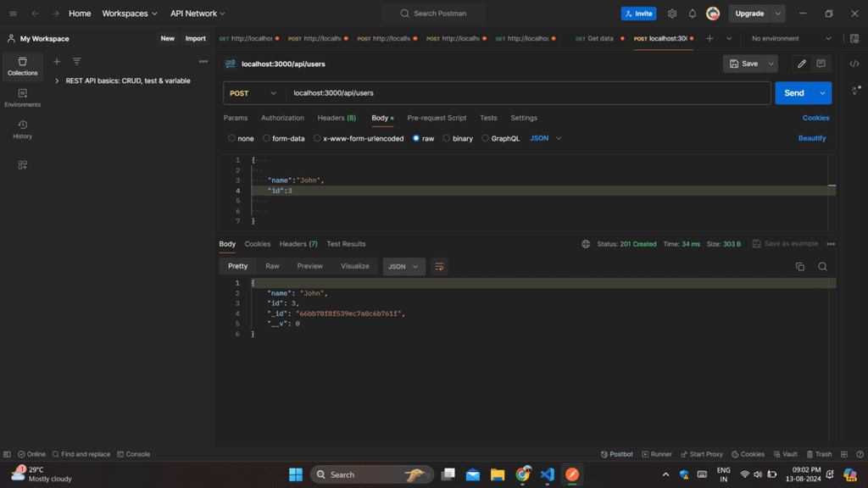Open the notifications bell icon
This screenshot has height=488, width=868.
pyautogui.click(x=693, y=14)
